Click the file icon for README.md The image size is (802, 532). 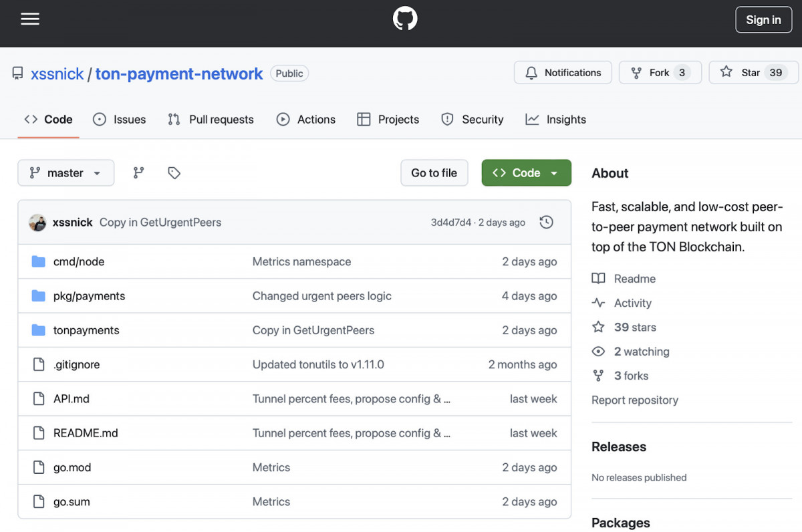coord(39,433)
